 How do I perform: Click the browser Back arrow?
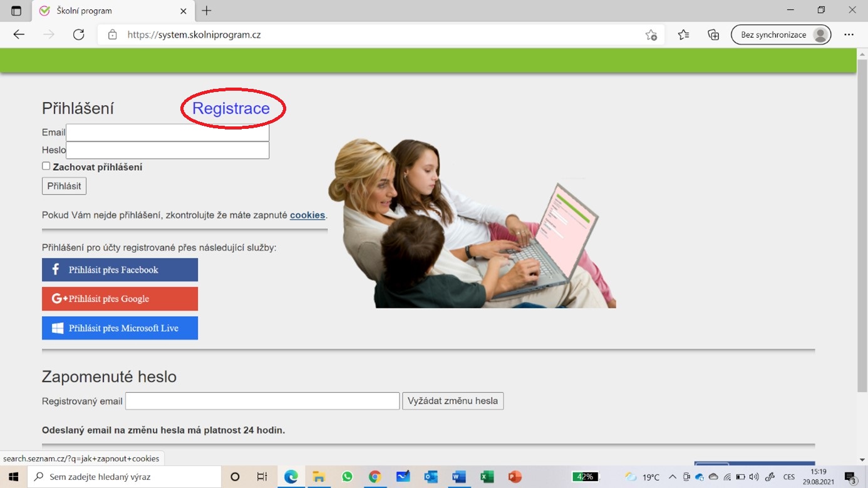coord(19,35)
